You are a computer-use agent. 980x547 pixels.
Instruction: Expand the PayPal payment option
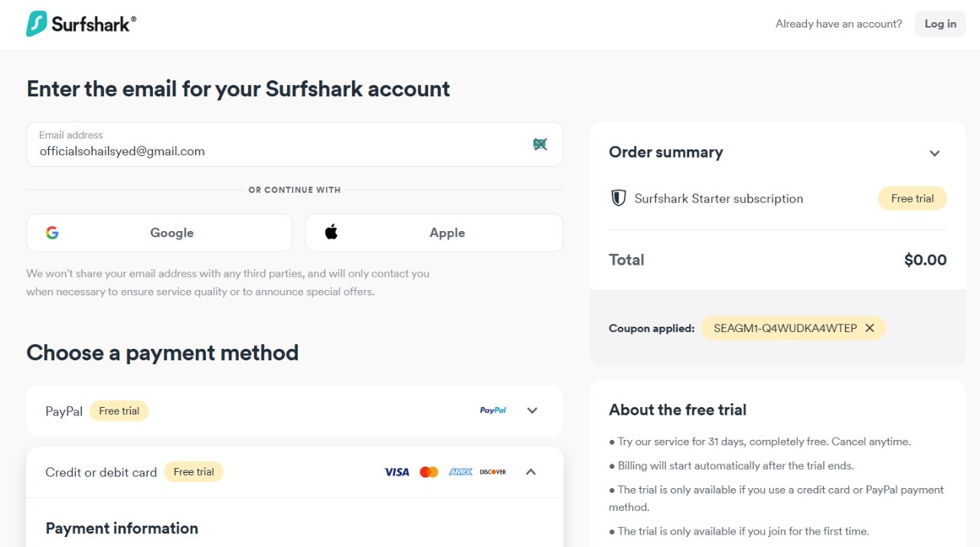[x=532, y=410]
